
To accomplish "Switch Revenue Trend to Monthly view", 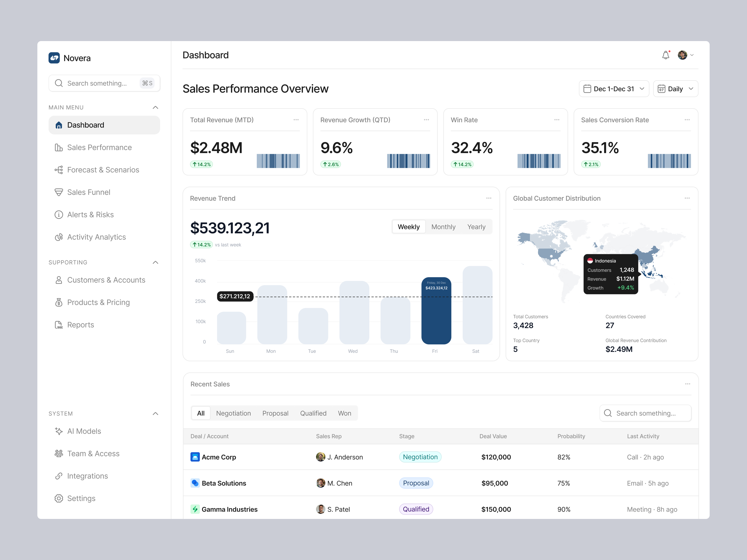I will (443, 226).
